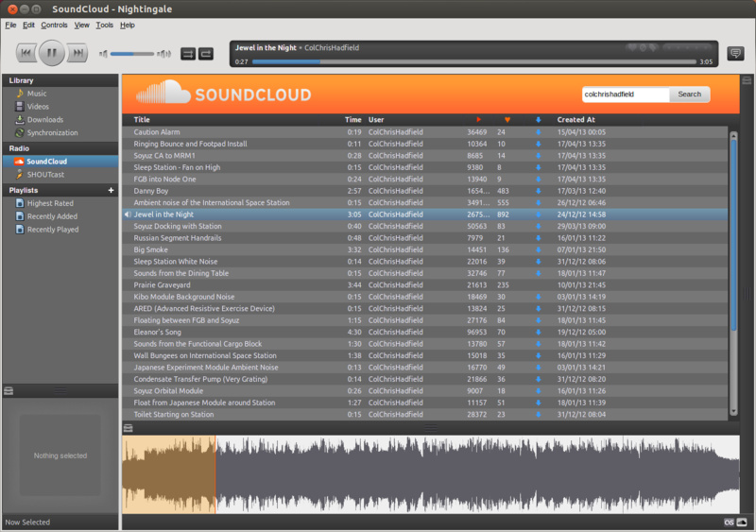Click the SoundCloud cloud logo
The image size is (756, 532).
tap(163, 92)
